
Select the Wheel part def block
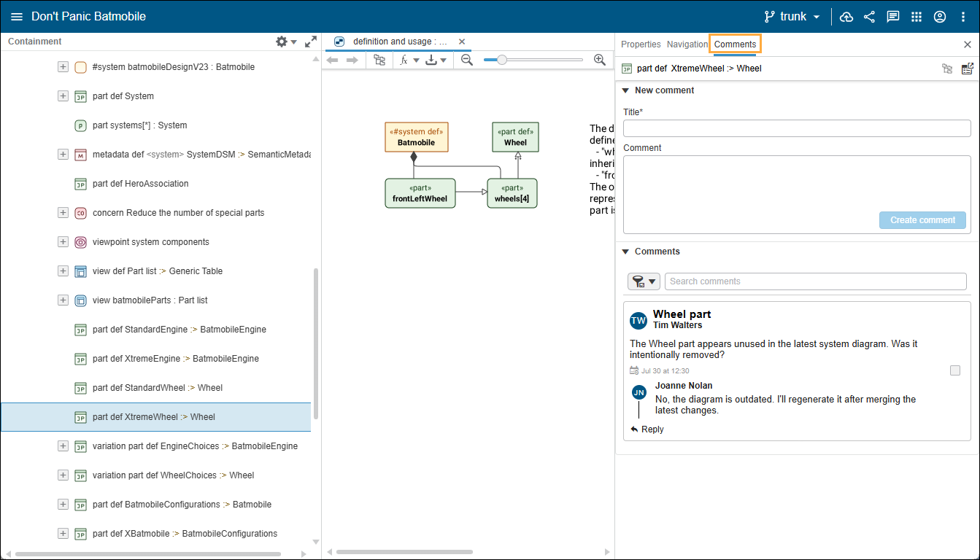[515, 137]
